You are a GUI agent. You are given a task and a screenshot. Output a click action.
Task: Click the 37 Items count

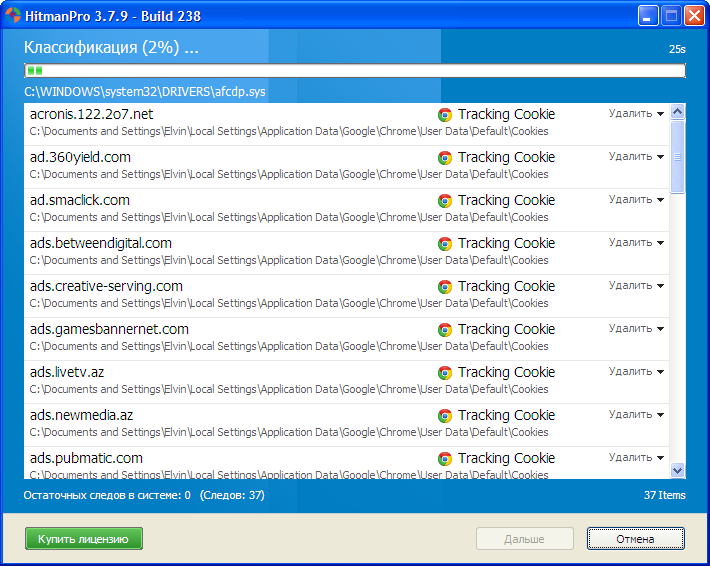coord(665,495)
